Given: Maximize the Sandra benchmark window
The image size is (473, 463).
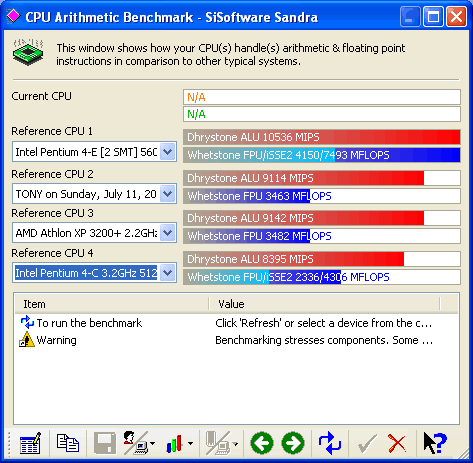Looking at the screenshot, I should 433,16.
